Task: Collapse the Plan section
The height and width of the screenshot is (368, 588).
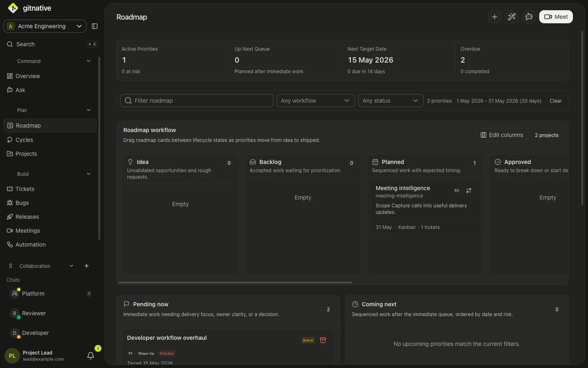Action: tap(89, 110)
